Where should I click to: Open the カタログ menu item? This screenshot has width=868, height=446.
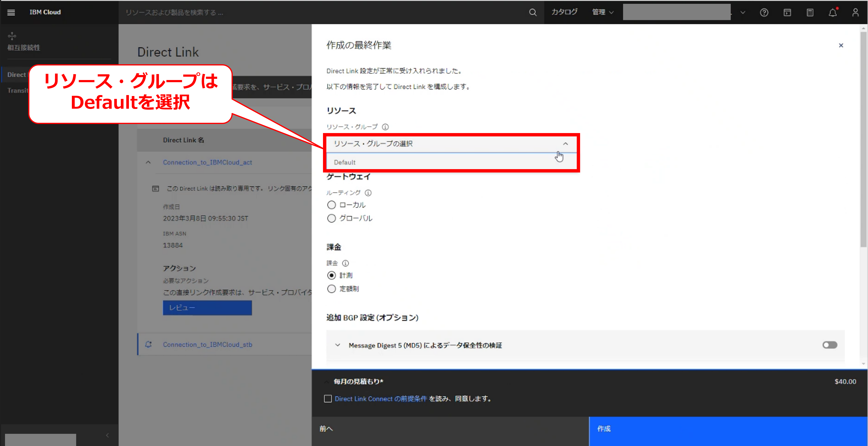click(564, 12)
